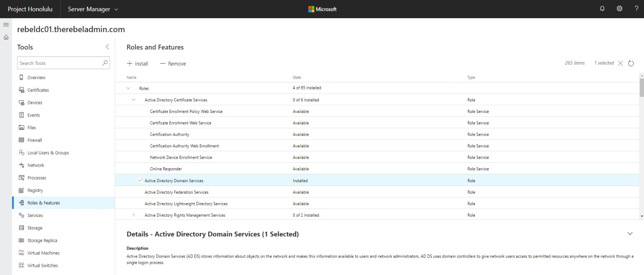
Task: Click the Install button
Action: [138, 63]
